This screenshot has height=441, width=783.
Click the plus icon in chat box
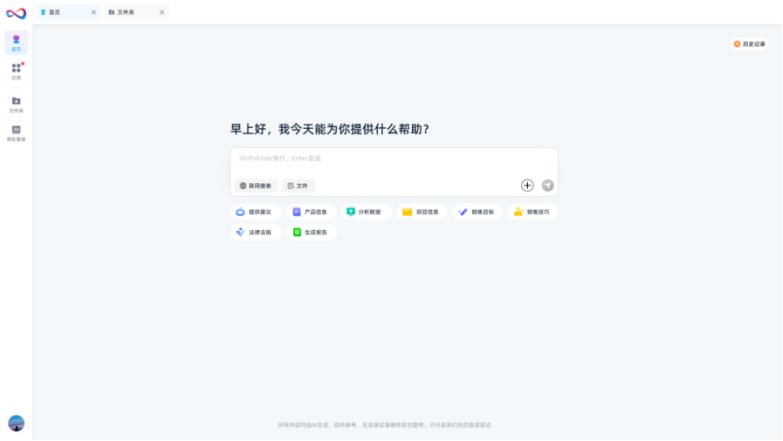[x=527, y=185]
